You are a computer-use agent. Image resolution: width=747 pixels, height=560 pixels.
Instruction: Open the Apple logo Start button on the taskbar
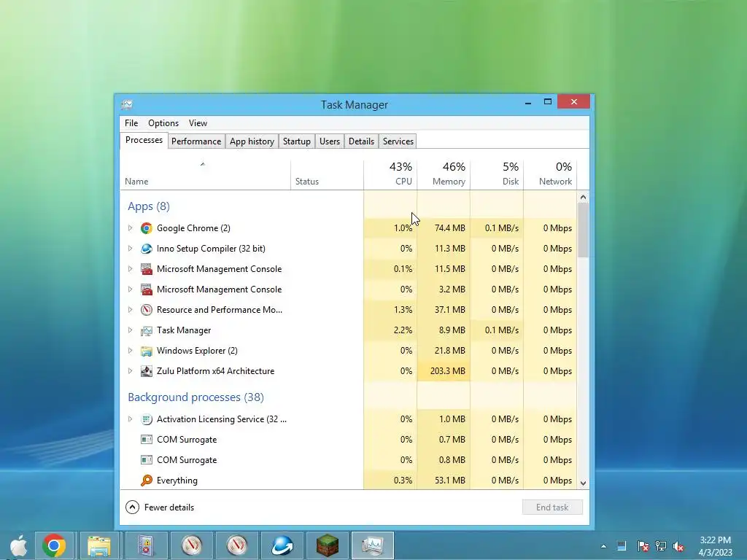18,545
